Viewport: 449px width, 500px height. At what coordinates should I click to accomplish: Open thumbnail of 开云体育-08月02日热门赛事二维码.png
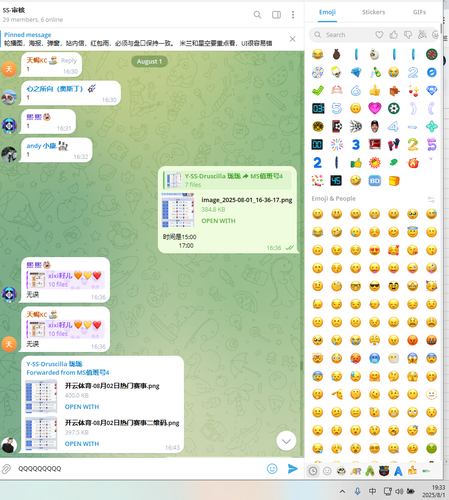click(x=41, y=433)
